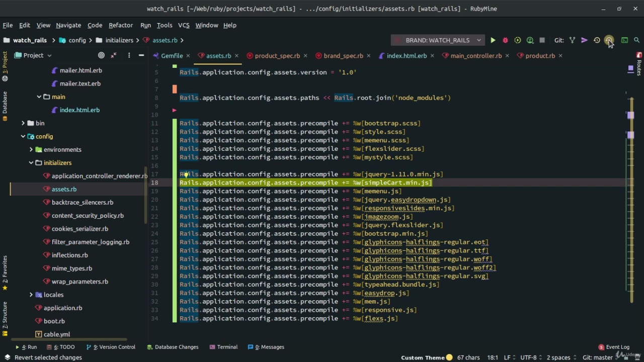Open the terminal icon in the toolbar
The image size is (644, 362).
tap(624, 40)
